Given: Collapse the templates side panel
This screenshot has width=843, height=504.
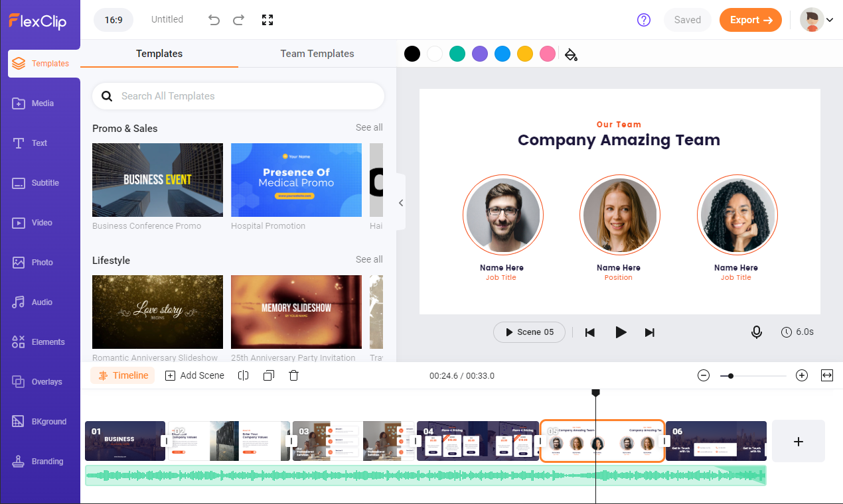Looking at the screenshot, I should (x=401, y=203).
